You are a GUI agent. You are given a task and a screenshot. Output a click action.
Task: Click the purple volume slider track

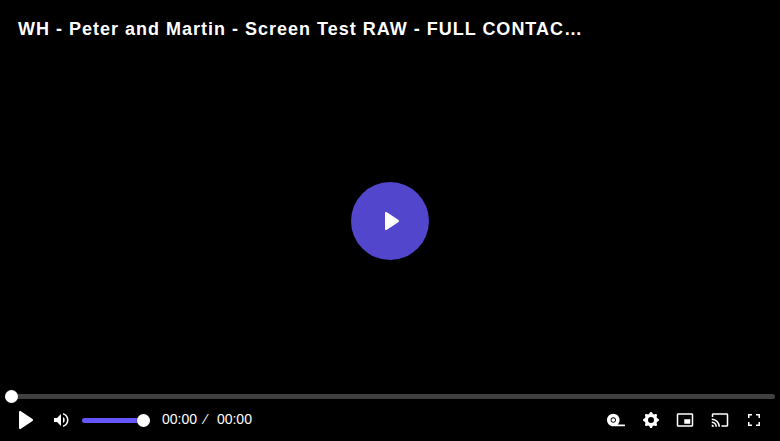click(x=112, y=421)
